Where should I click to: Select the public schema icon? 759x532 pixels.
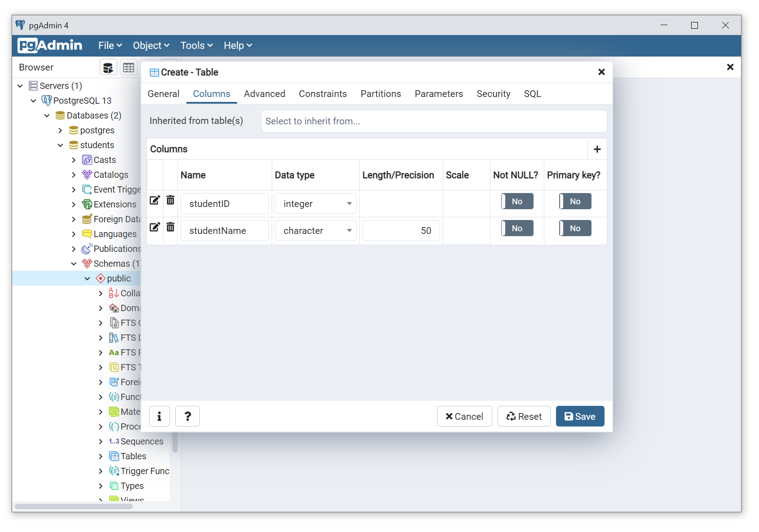click(x=101, y=278)
